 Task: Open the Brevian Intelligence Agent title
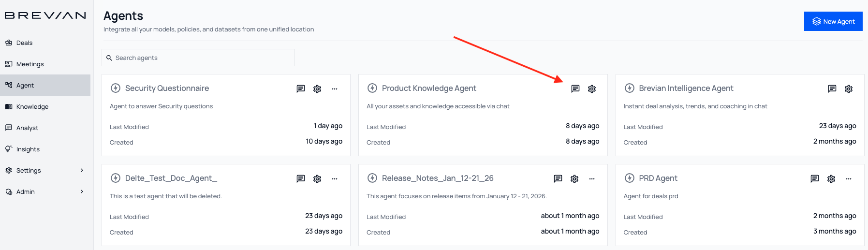(x=686, y=88)
